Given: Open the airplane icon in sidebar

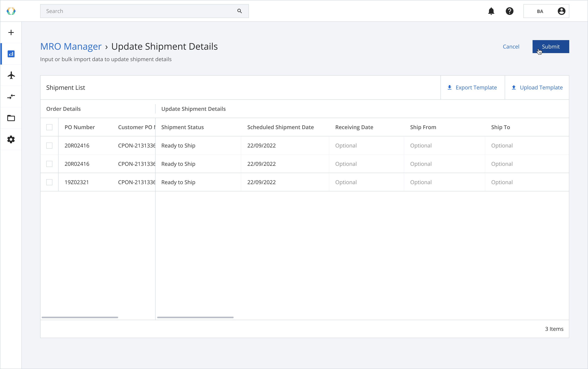Looking at the screenshot, I should [11, 75].
